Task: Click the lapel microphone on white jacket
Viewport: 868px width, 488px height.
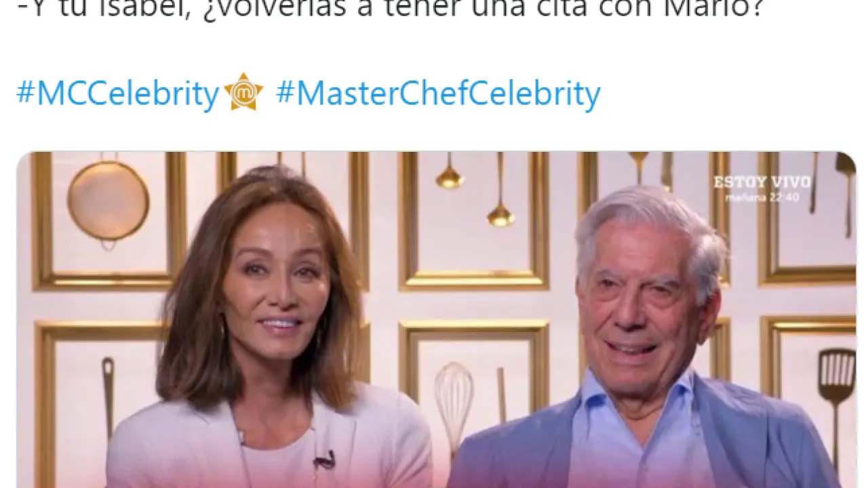Action: (325, 460)
